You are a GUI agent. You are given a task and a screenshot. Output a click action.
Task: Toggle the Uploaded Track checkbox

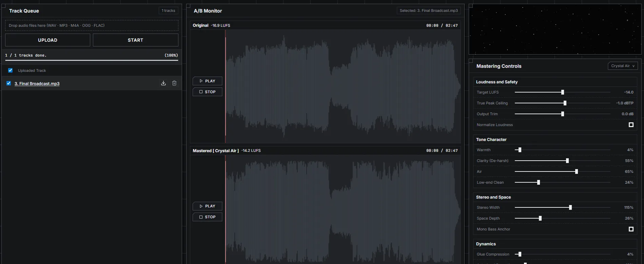click(11, 70)
